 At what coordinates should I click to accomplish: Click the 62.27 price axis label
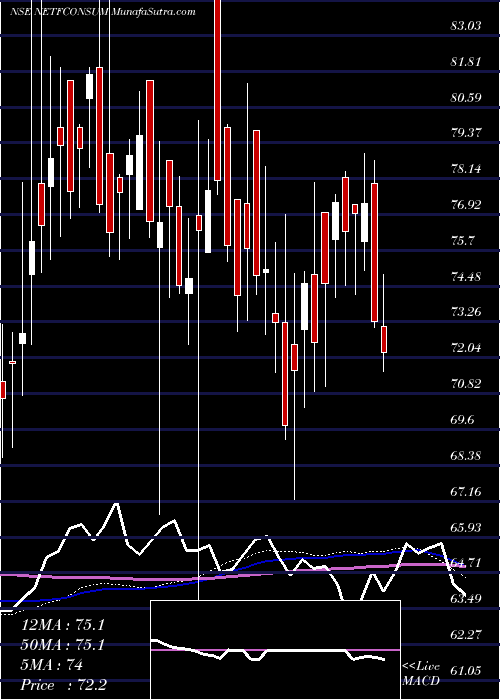click(466, 634)
